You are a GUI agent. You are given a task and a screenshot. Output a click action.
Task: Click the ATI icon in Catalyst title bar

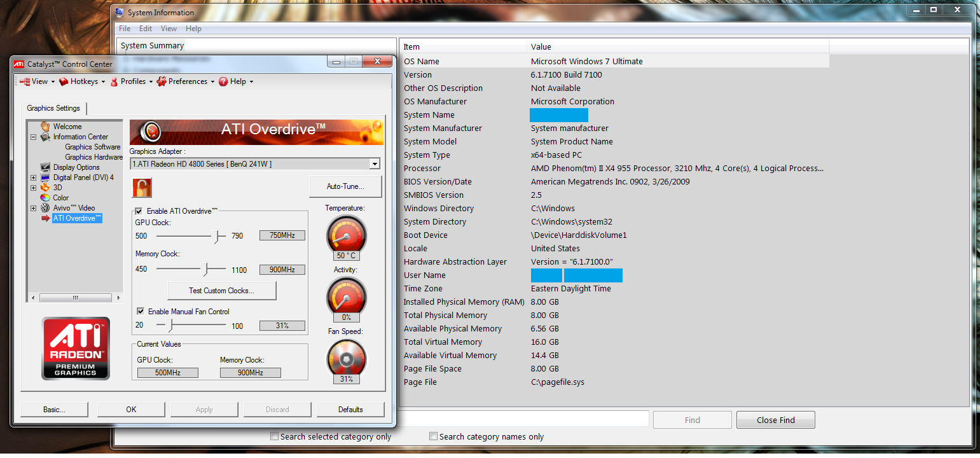tap(20, 64)
